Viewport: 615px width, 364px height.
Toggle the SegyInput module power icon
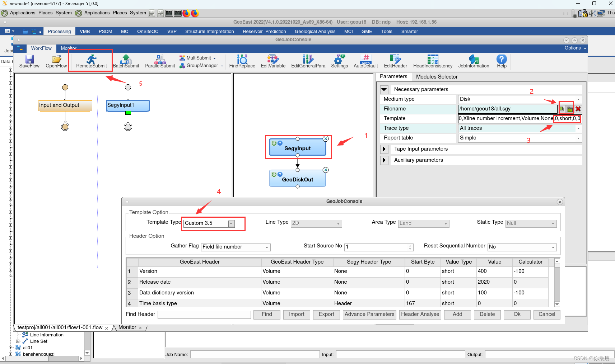click(274, 143)
